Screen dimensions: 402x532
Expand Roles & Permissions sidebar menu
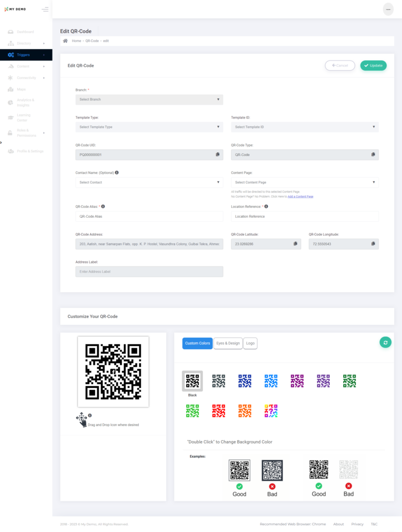click(x=26, y=132)
